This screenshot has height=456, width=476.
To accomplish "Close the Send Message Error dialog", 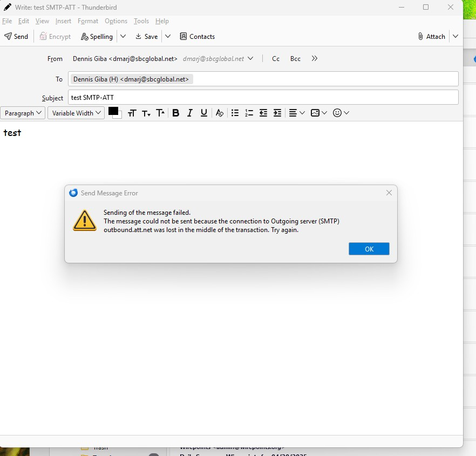I will 389,193.
